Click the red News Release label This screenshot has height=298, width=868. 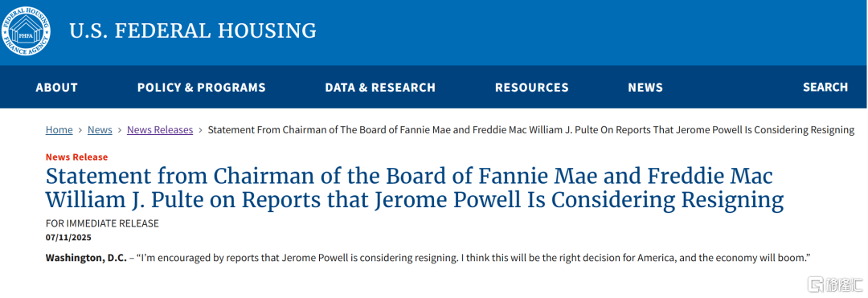coord(76,157)
